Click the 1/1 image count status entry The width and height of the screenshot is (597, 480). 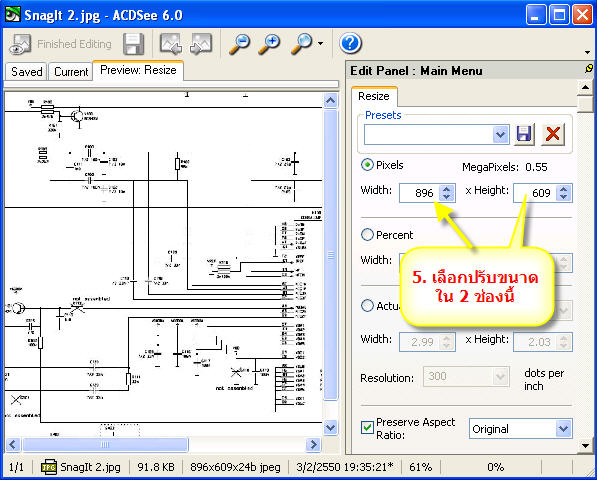point(16,467)
